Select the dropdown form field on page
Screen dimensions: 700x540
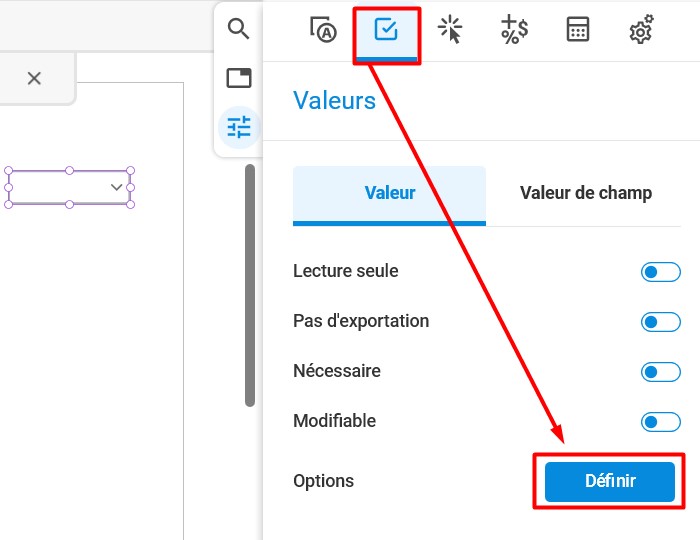point(69,187)
